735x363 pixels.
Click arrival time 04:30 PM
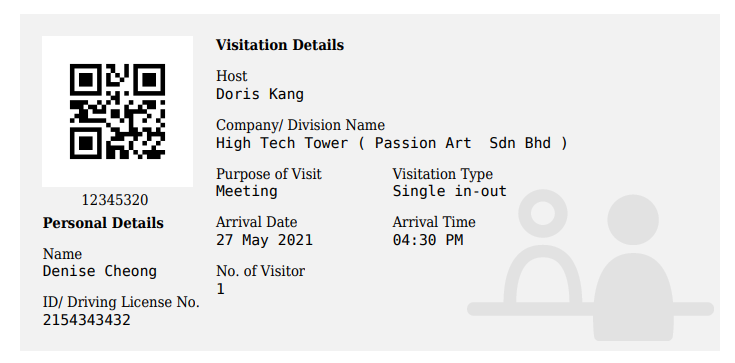428,240
